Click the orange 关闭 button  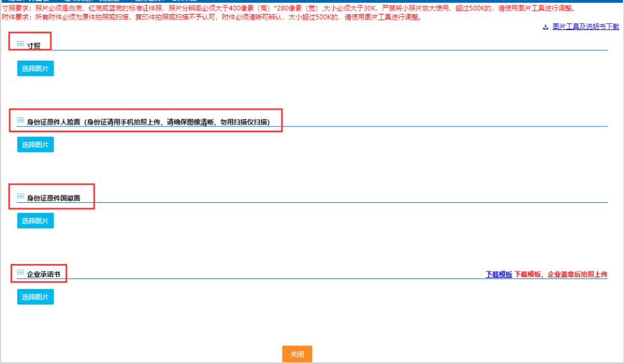pos(297,354)
